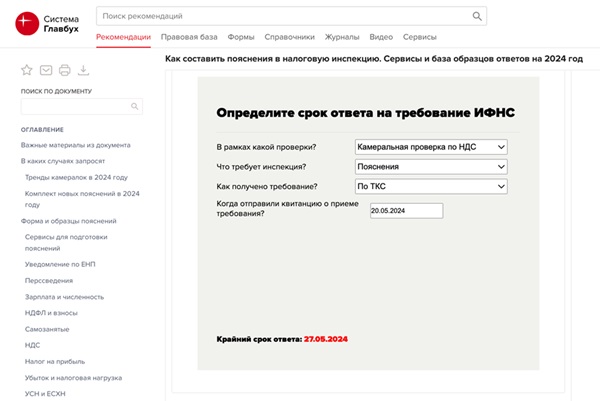Click the search magnifier icon in top bar
Viewport: 600px width, 401px height.
[477, 17]
